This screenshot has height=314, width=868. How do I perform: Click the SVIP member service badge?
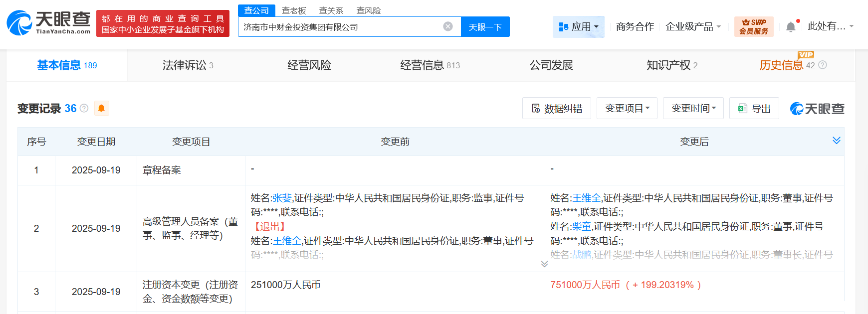(x=753, y=26)
